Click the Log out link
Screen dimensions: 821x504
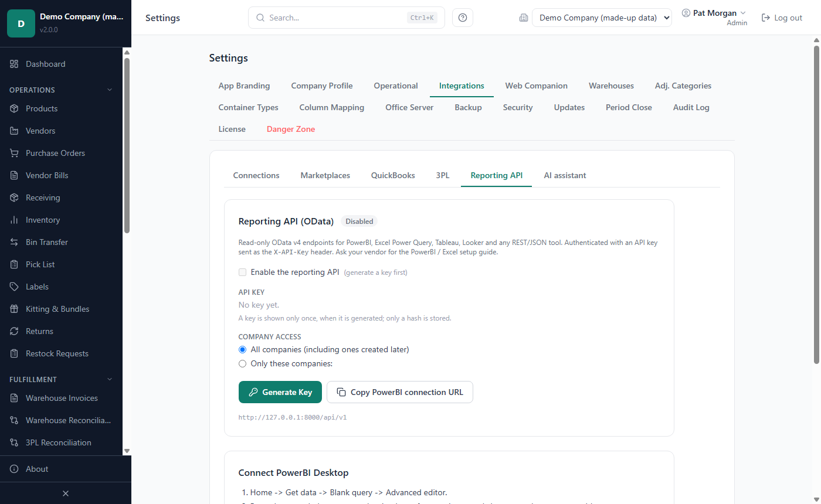[x=782, y=18]
